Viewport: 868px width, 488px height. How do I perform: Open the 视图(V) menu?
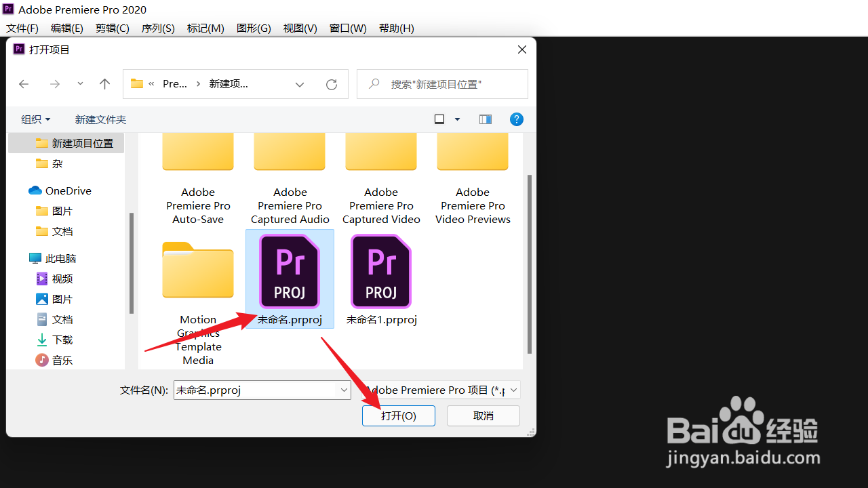pyautogui.click(x=300, y=28)
